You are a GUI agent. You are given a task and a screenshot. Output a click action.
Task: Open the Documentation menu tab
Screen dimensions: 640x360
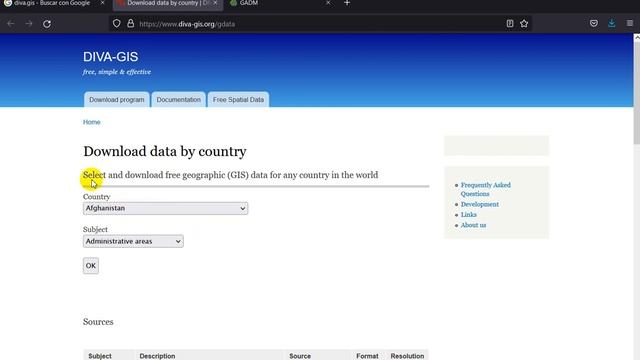[178, 100]
